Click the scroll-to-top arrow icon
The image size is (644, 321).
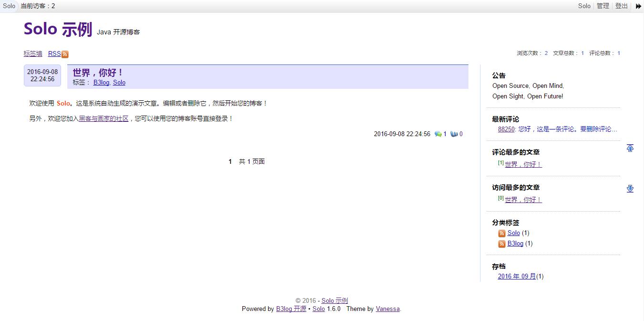[630, 148]
